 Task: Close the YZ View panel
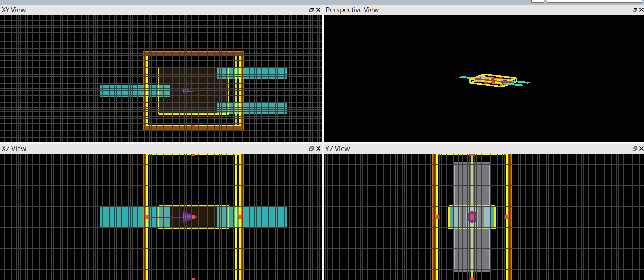click(642, 148)
